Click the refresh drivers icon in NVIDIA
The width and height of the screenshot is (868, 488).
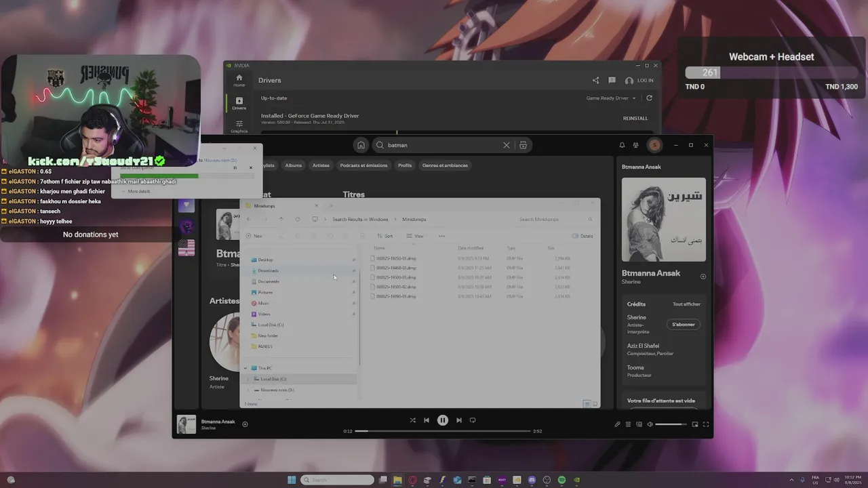pyautogui.click(x=649, y=98)
